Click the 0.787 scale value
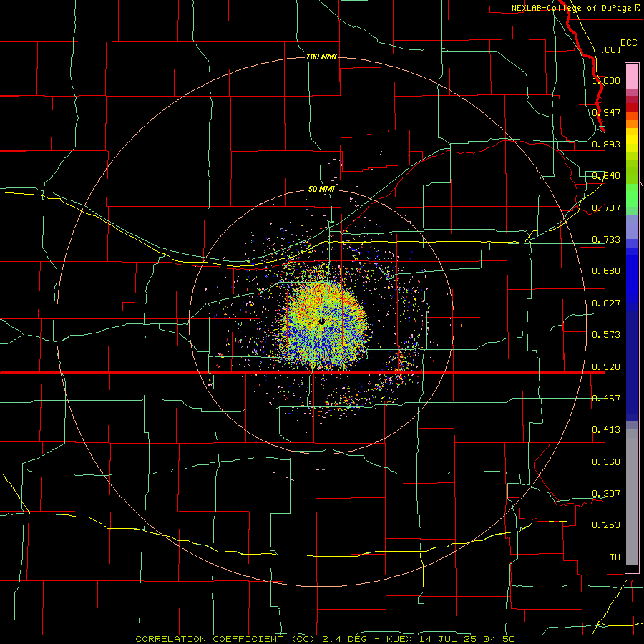The width and height of the screenshot is (644, 644). [x=606, y=208]
